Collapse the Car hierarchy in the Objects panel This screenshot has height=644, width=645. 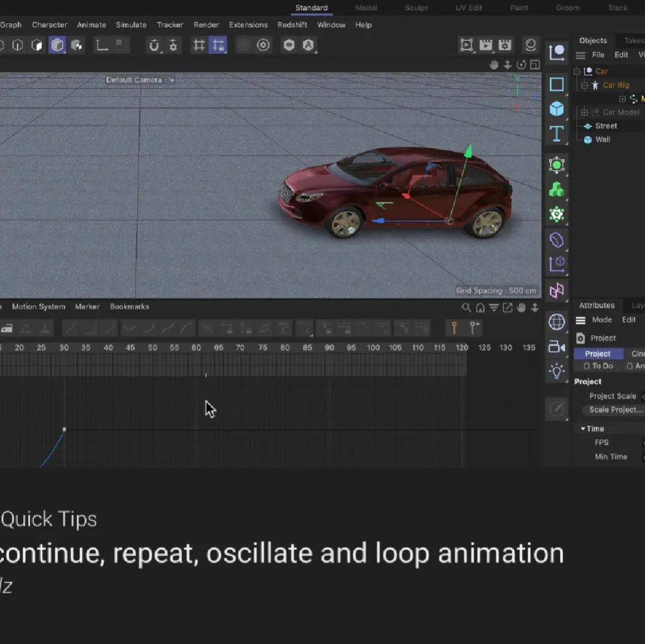click(x=576, y=72)
